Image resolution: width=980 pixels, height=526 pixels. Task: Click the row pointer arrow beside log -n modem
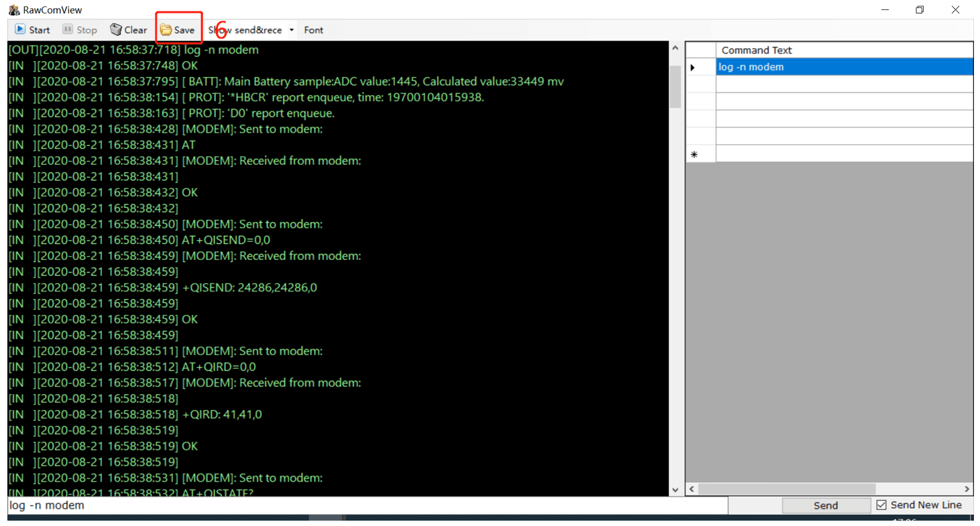click(693, 67)
